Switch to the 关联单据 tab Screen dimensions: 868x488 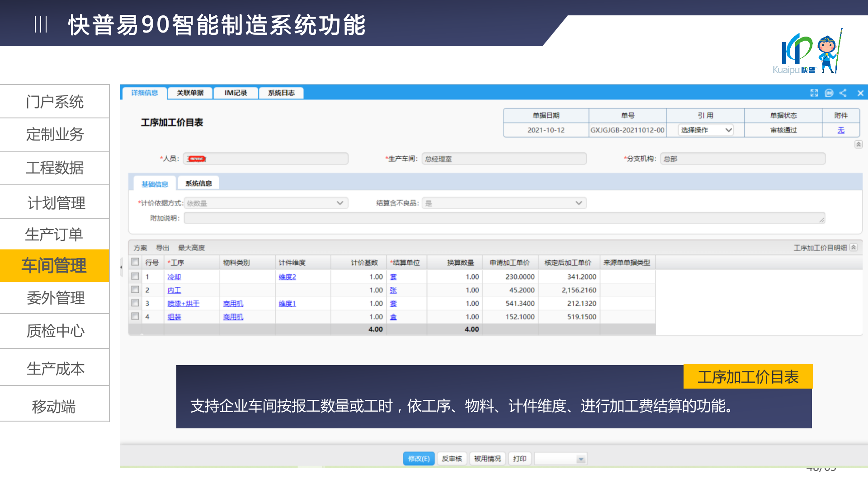pyautogui.click(x=190, y=93)
